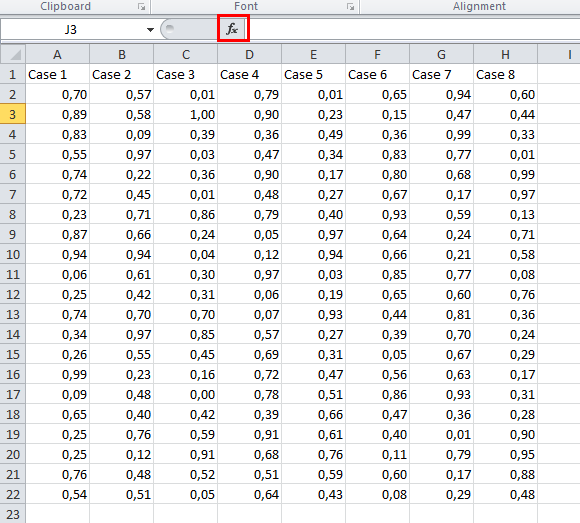
Task: Expand the Name Box dropdown arrow
Action: tap(150, 29)
